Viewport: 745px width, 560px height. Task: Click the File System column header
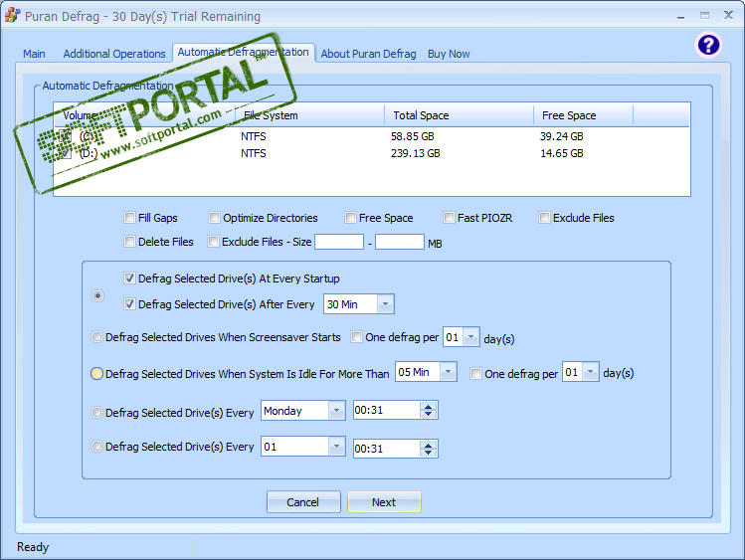click(310, 115)
